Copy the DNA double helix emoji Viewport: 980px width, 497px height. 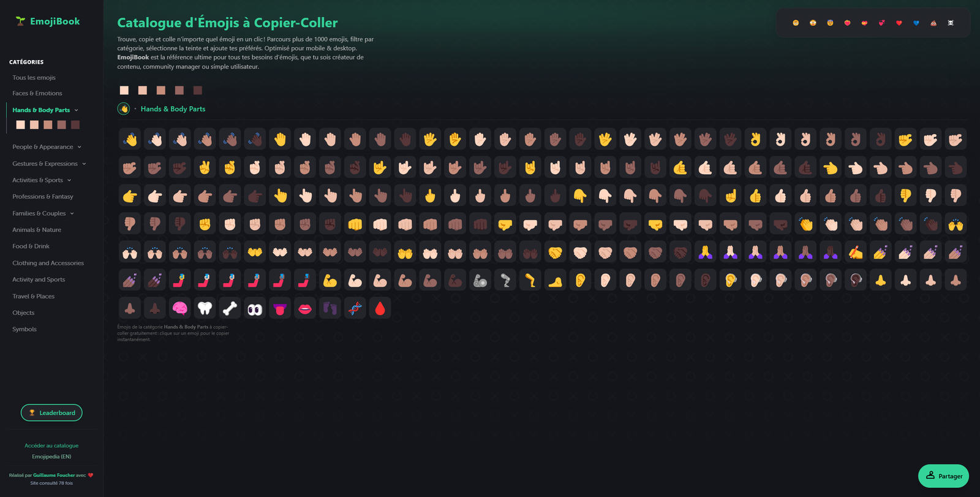(x=355, y=308)
